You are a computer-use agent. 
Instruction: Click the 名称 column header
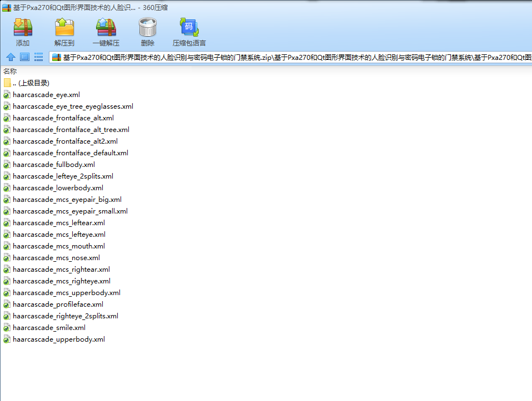point(10,71)
